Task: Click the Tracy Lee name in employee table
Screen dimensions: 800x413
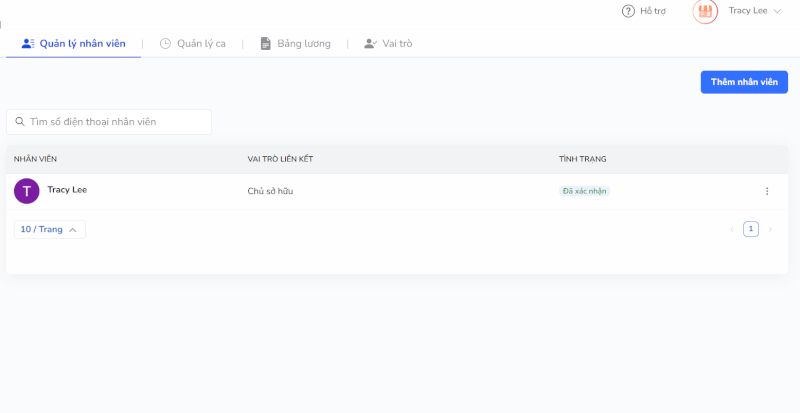Action: tap(67, 189)
